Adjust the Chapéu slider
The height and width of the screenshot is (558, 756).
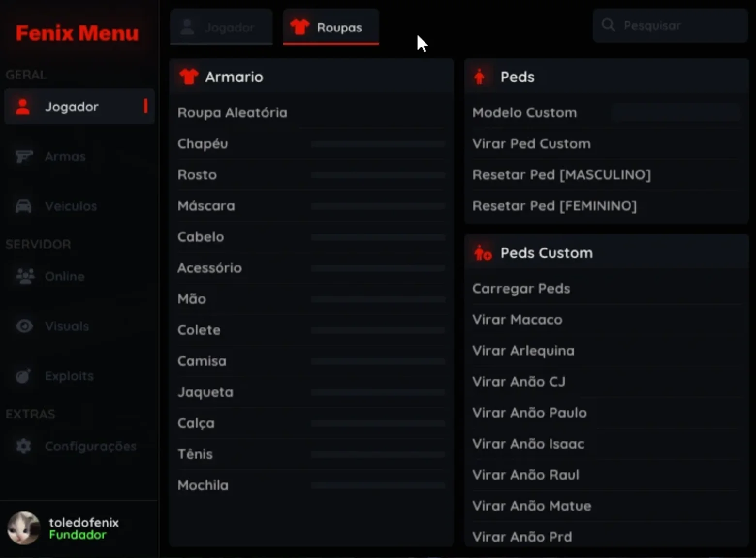point(378,144)
